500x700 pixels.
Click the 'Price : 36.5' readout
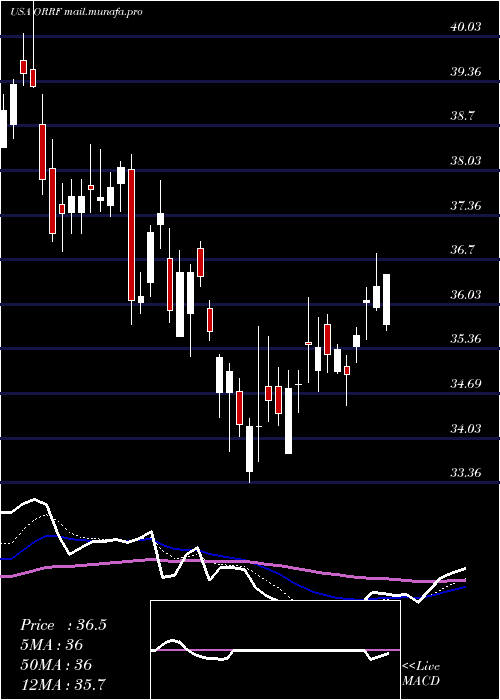point(63,625)
